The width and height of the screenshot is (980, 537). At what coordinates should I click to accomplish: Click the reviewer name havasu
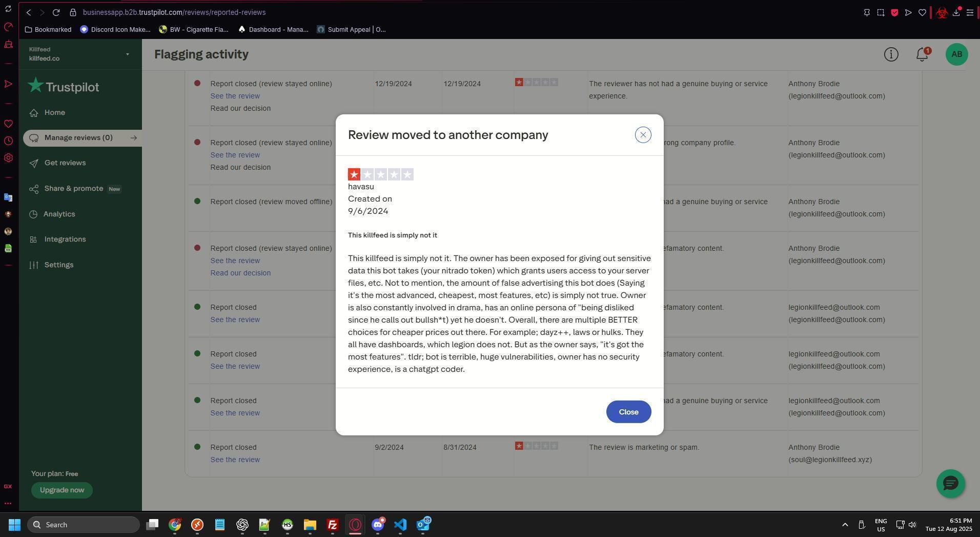[361, 187]
